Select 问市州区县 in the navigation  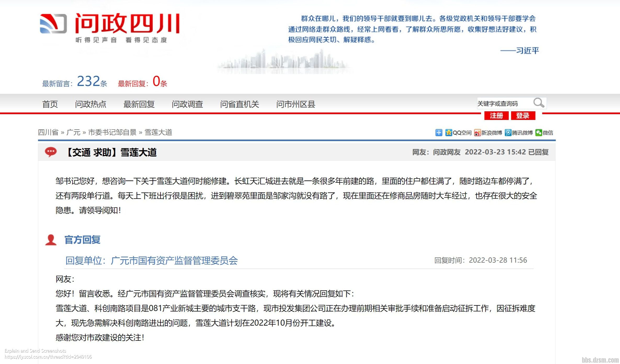296,104
